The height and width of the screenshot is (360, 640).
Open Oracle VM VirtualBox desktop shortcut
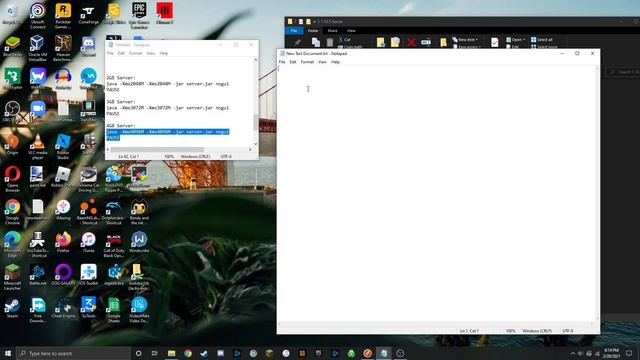pos(38,48)
